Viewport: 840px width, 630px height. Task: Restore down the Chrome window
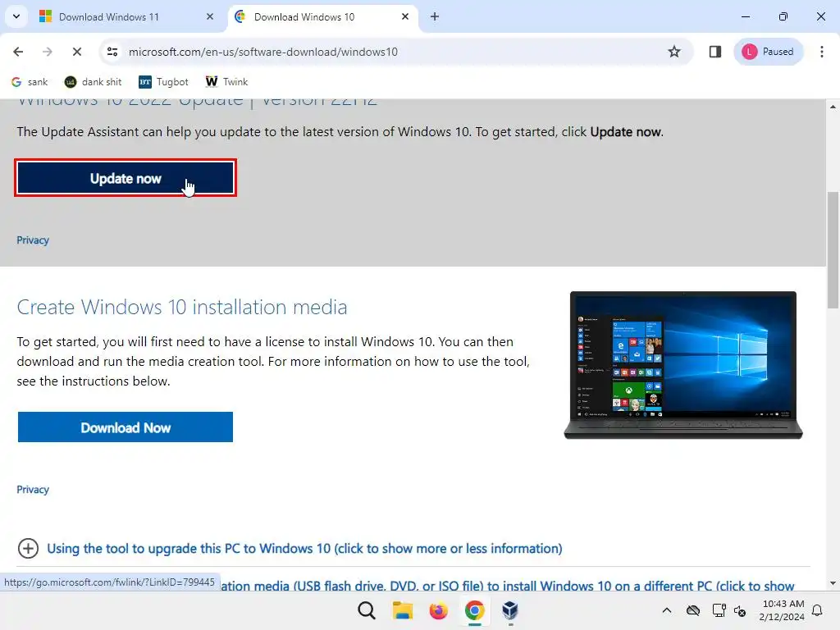click(x=783, y=16)
